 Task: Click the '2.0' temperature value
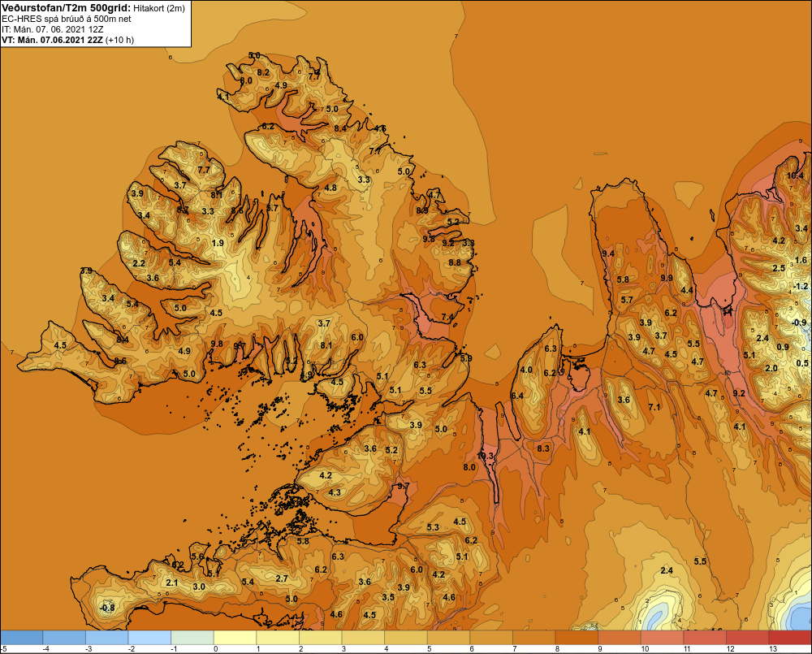click(x=771, y=369)
